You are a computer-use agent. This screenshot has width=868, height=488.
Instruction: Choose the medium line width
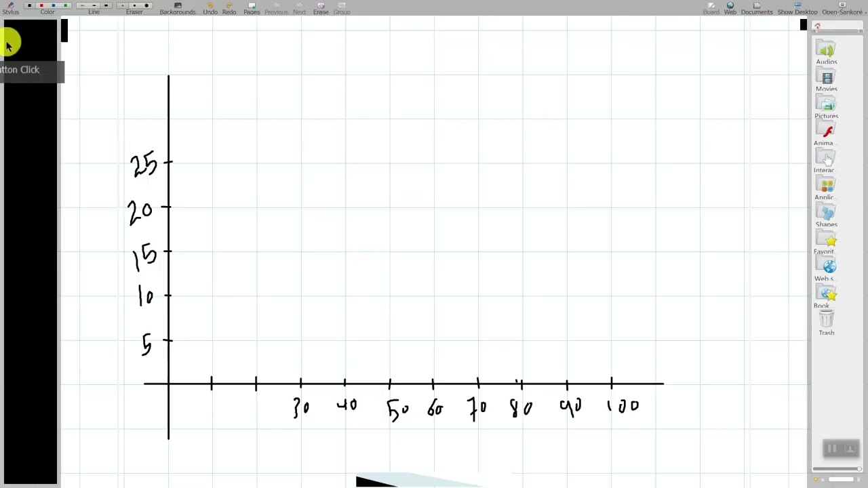94,5
